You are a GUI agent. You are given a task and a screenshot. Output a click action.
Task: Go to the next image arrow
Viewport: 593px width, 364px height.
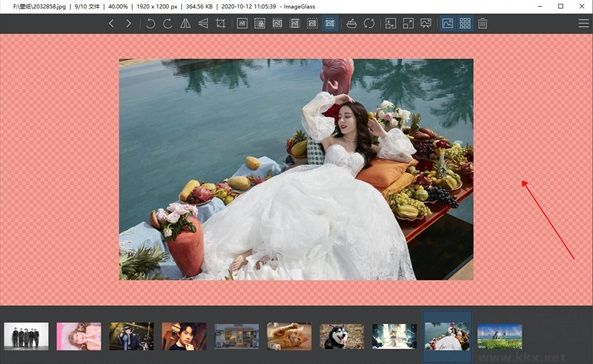point(129,23)
